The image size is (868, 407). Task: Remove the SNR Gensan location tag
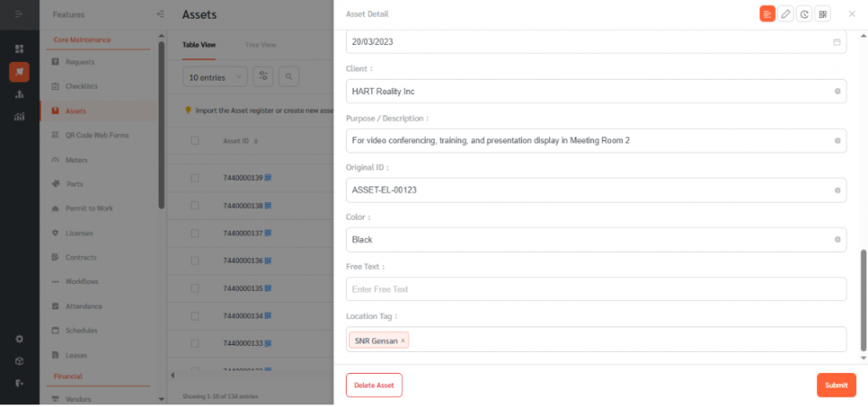tap(403, 341)
